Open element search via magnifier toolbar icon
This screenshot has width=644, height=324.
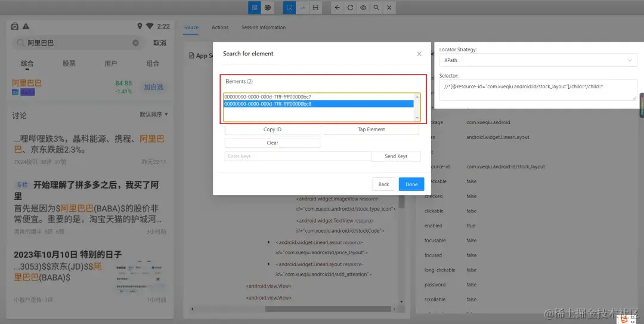tap(376, 7)
